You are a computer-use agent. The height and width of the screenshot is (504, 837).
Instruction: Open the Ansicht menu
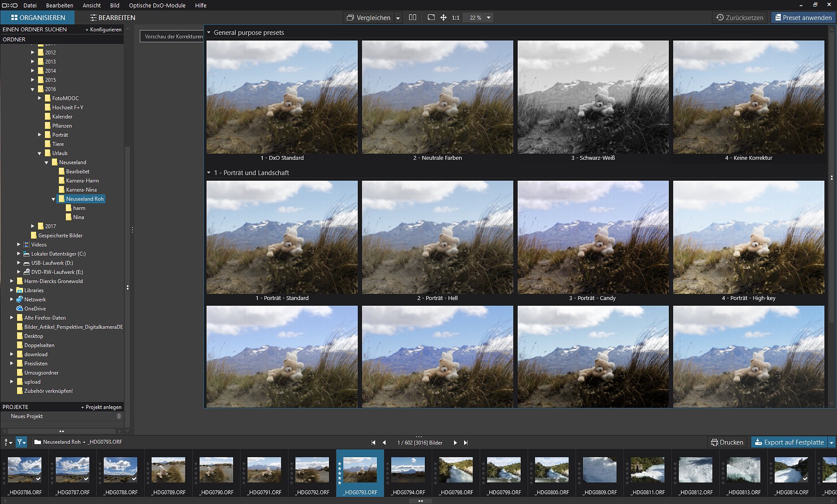92,5
